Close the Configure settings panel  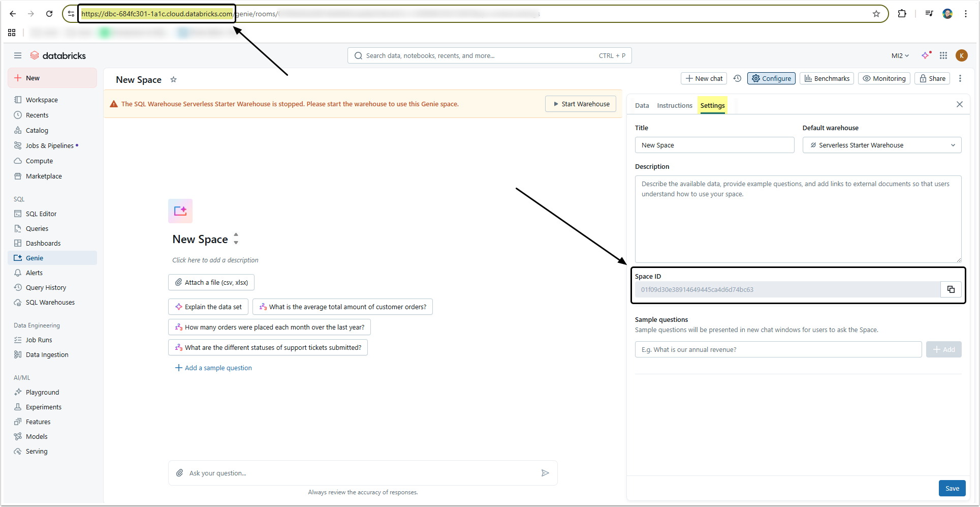point(960,104)
